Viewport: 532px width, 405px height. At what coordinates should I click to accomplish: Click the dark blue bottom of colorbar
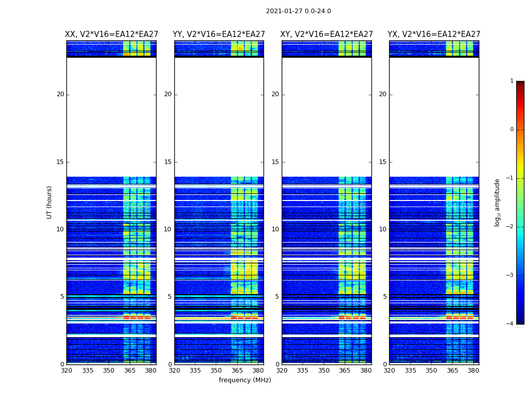coord(520,322)
